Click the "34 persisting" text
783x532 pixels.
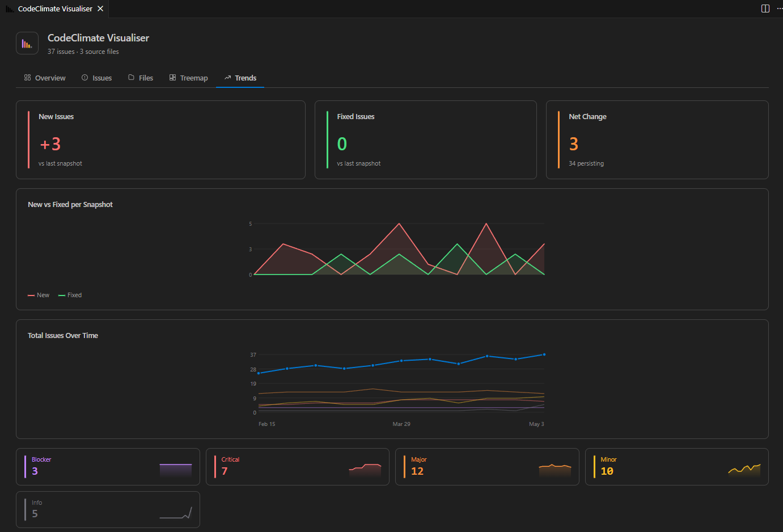click(x=586, y=163)
